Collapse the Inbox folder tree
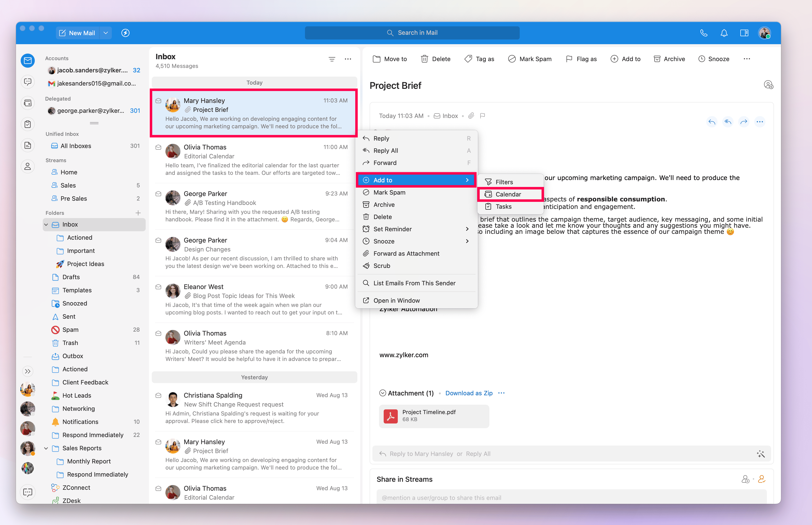The width and height of the screenshot is (812, 525). (46, 225)
